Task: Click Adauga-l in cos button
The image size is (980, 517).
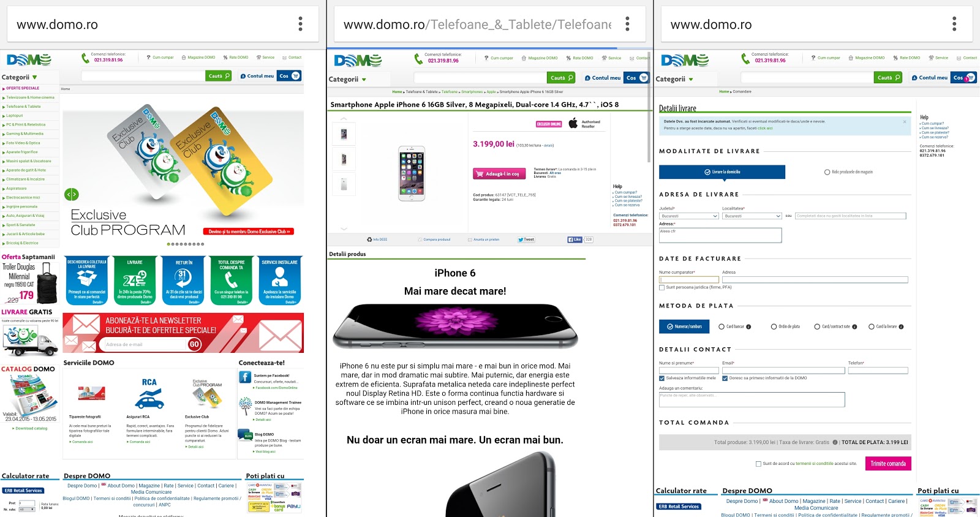Action: (x=499, y=174)
